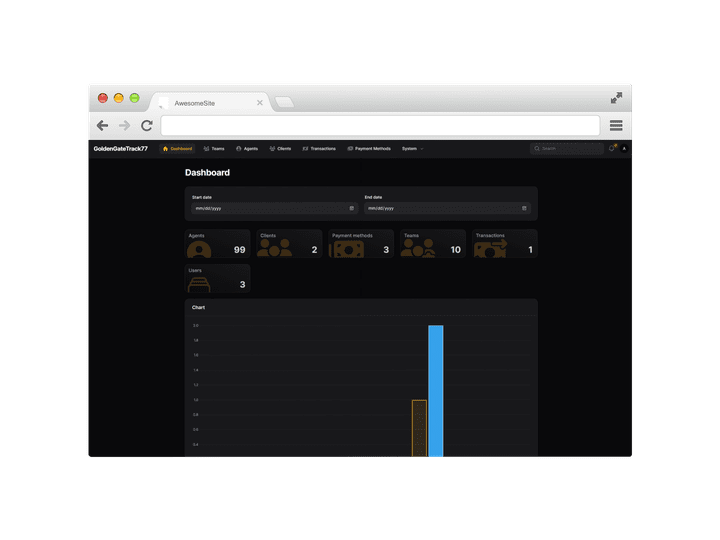Open the Clients stat card showing 2
Viewport: 720px width, 540px height.
[x=289, y=244]
